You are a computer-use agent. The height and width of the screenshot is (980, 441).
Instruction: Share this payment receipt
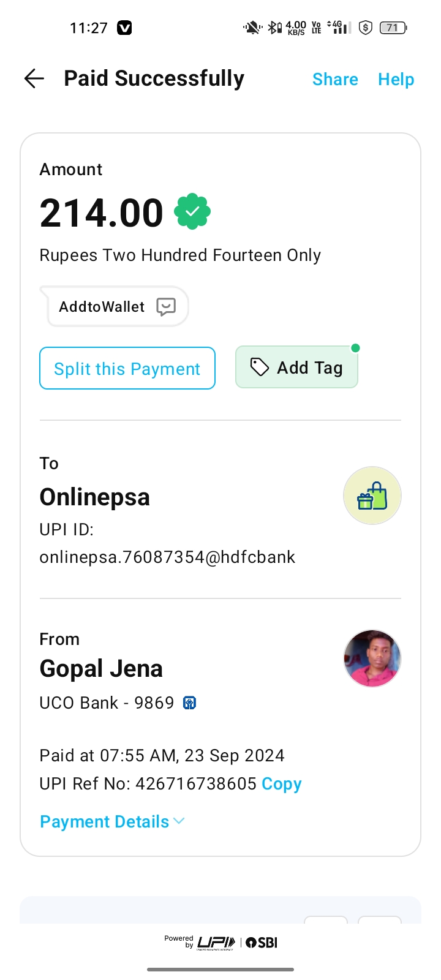[x=335, y=79]
